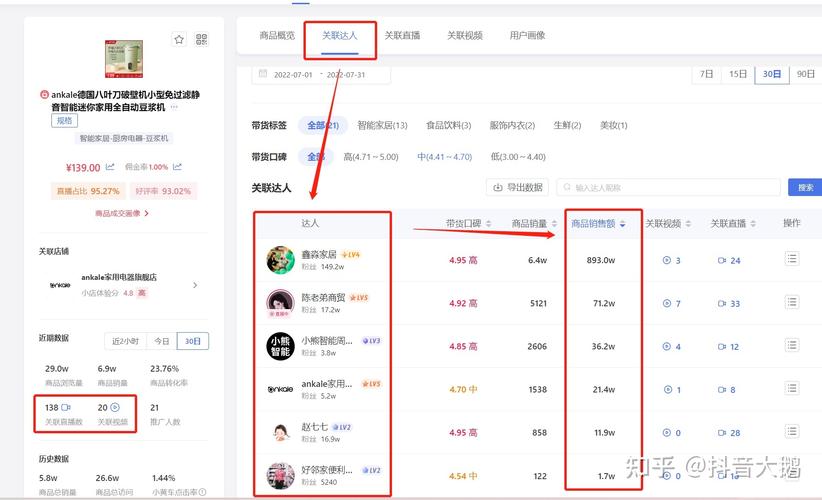The width and height of the screenshot is (822, 500).
Task: Click related live count 24 for 鑫森家居
Action: 729,260
